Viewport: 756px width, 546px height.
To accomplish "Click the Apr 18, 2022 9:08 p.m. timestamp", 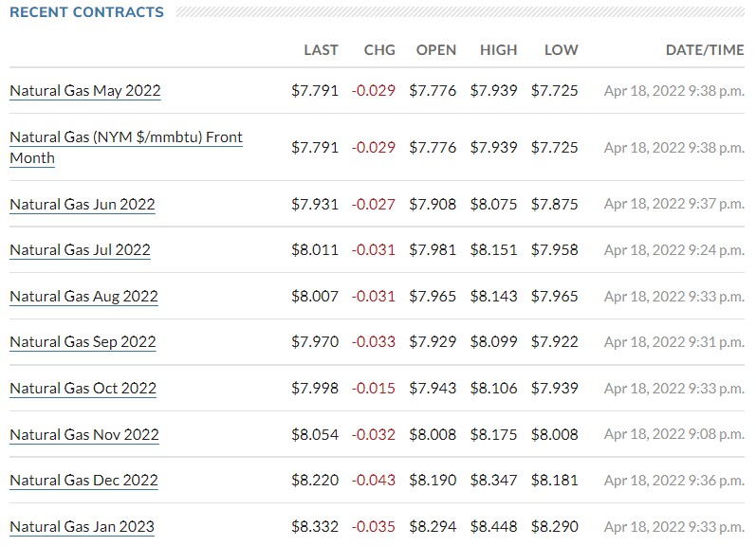I will (674, 435).
